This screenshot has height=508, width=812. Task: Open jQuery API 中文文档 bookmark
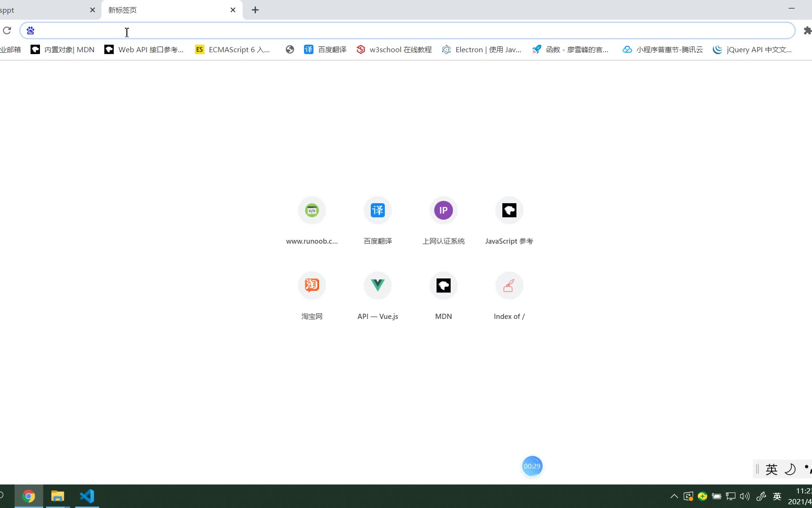752,49
